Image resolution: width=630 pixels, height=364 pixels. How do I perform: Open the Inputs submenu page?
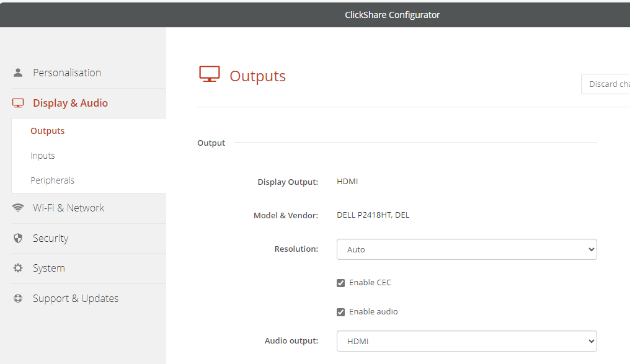click(x=43, y=156)
